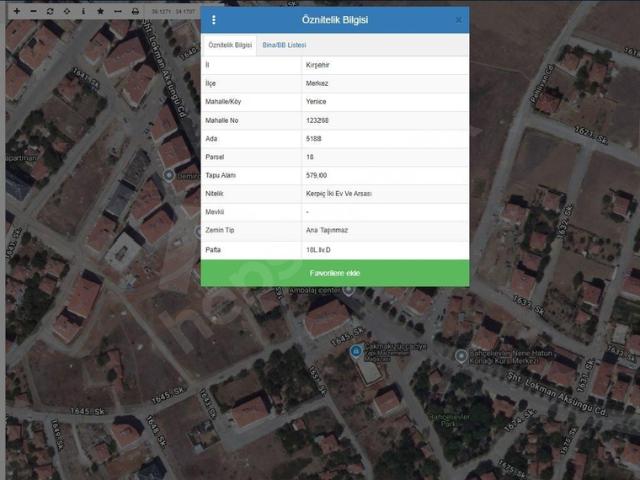Select the measure line toolbar icon

point(118,11)
